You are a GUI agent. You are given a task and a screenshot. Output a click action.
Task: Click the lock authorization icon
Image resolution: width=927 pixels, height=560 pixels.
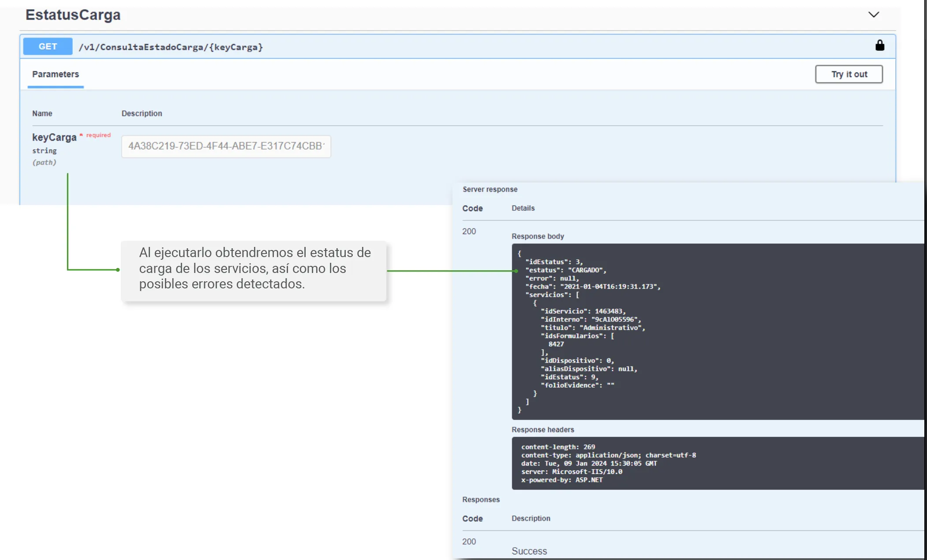pyautogui.click(x=879, y=45)
